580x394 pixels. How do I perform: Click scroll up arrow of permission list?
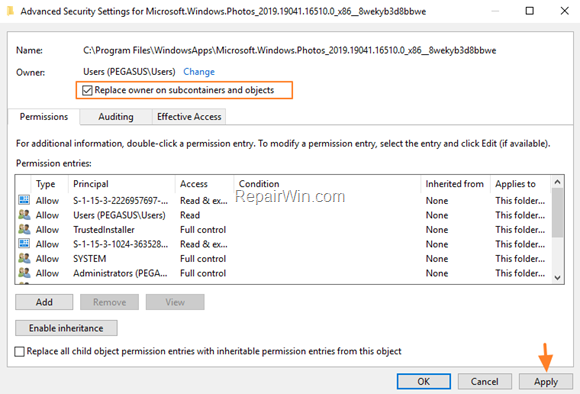pos(557,182)
